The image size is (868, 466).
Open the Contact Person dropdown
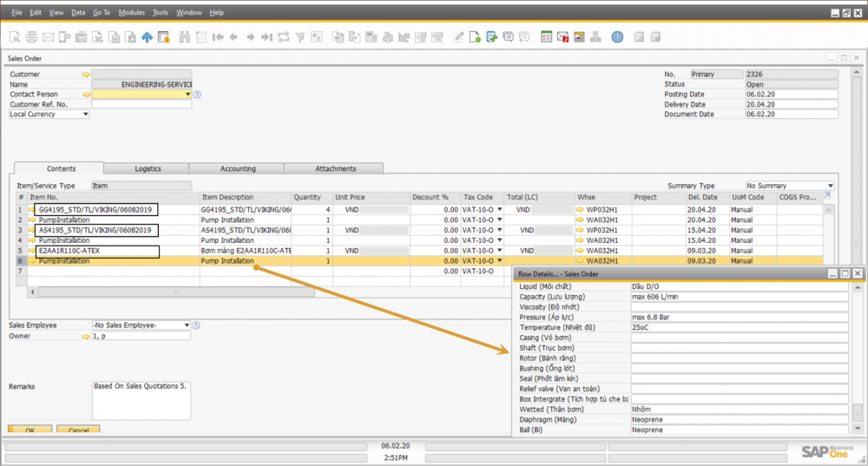(x=187, y=95)
